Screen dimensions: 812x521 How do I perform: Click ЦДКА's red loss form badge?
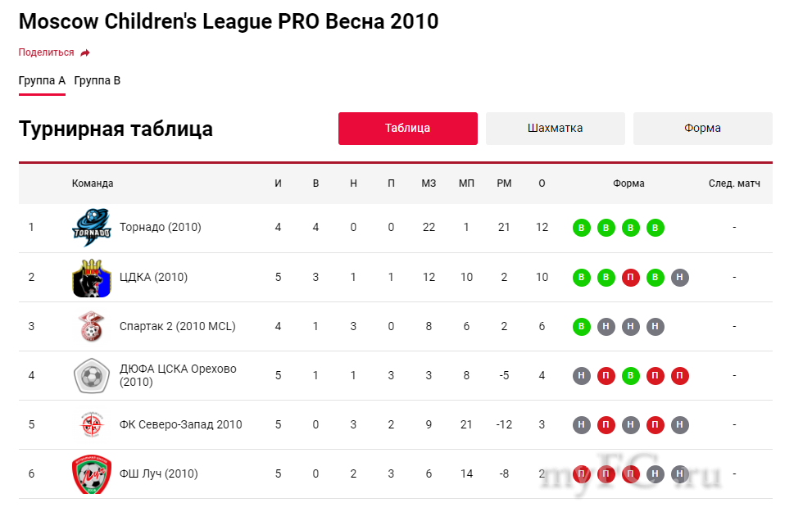(x=630, y=278)
